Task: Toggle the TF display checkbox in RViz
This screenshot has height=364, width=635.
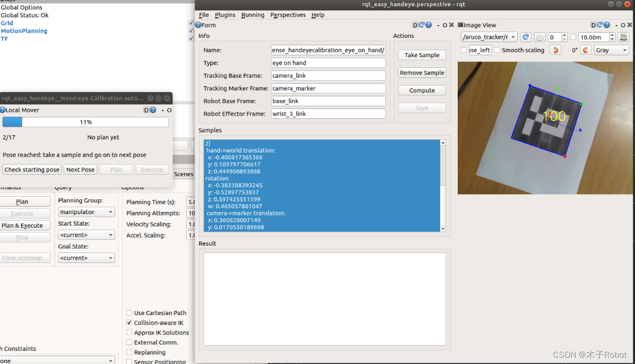Action: pos(191,38)
